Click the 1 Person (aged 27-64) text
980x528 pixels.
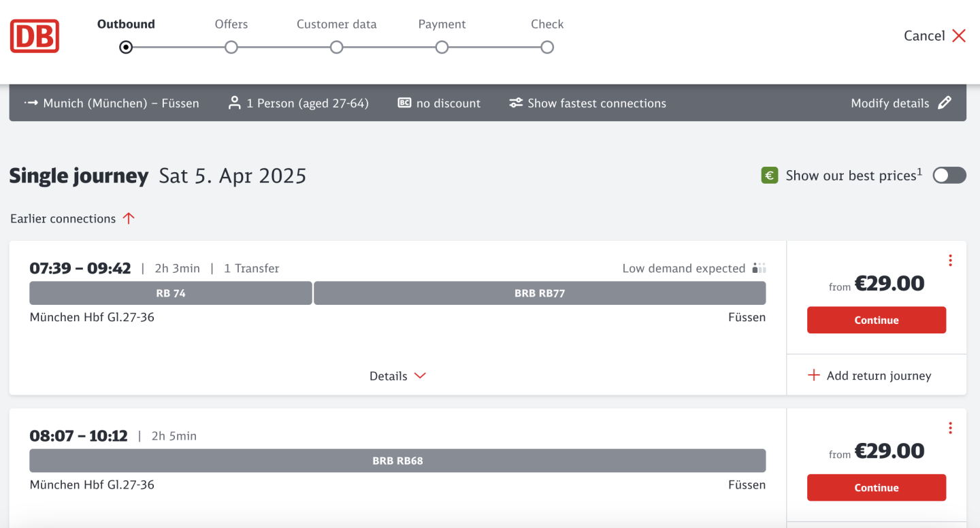[308, 103]
